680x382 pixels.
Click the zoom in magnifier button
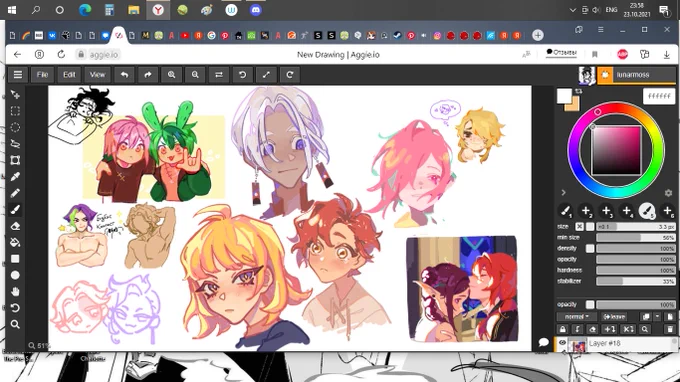172,75
